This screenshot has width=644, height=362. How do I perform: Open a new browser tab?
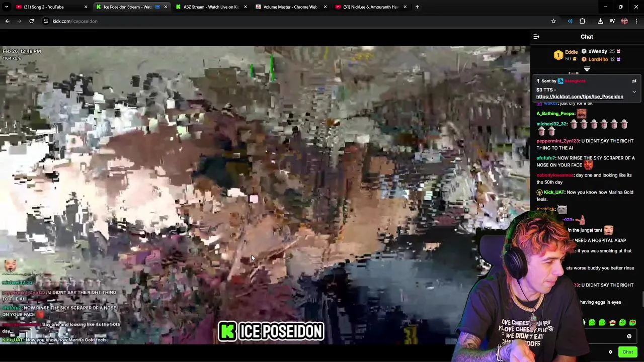pos(417,7)
